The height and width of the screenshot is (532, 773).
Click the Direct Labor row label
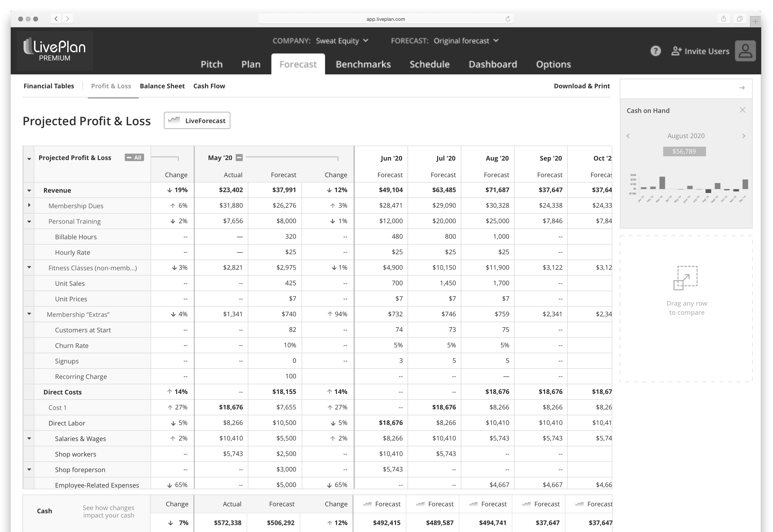coord(67,423)
